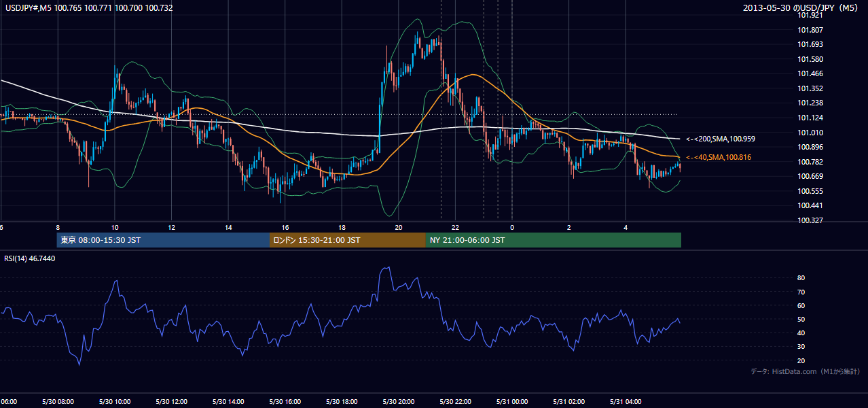
Task: Click the 5/30 22:00 time label
Action: click(x=455, y=401)
